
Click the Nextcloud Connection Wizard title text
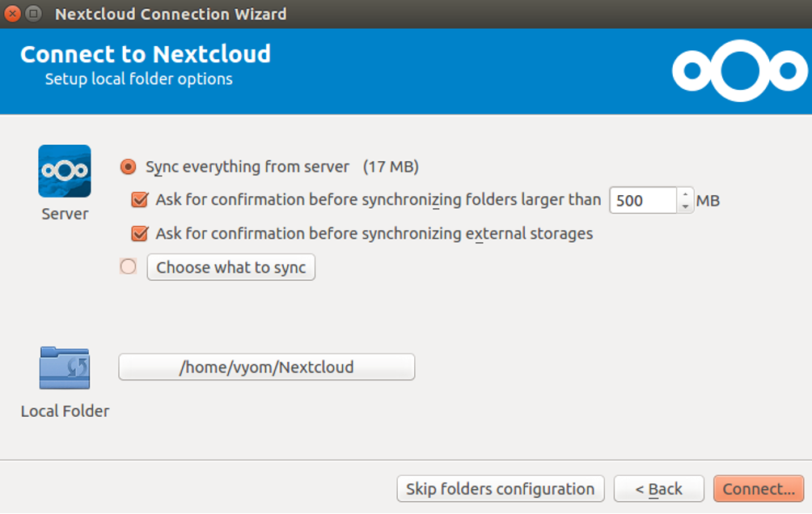tap(171, 14)
